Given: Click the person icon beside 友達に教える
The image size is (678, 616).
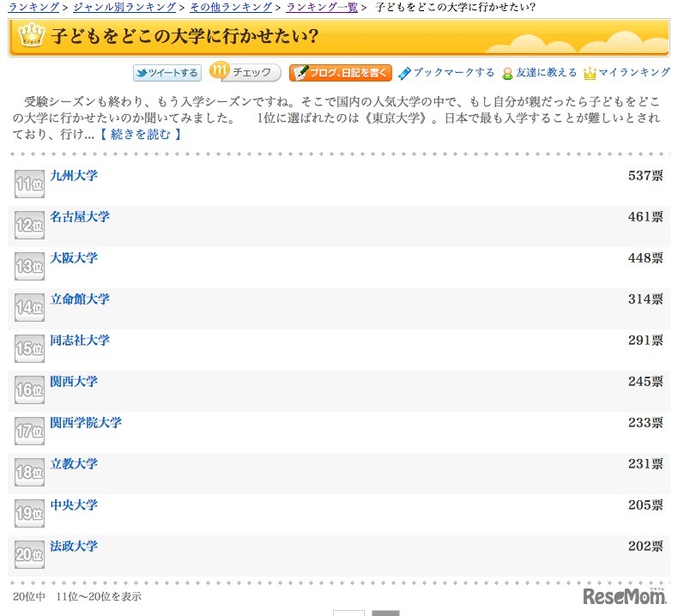Looking at the screenshot, I should point(507,74).
